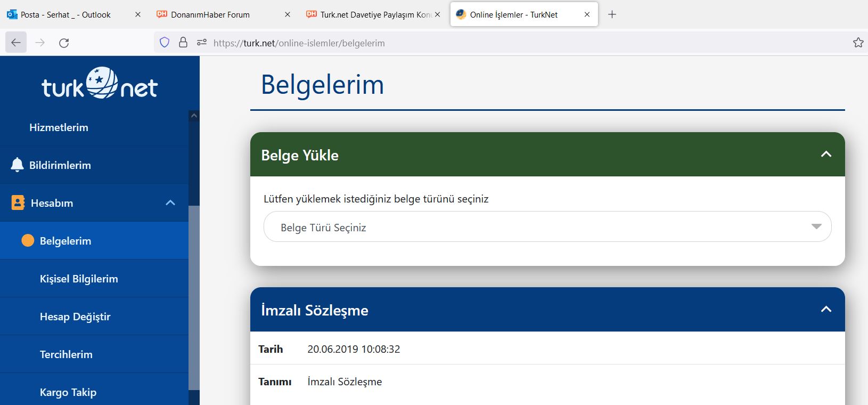Click the date 20.06.2019 10:08:32
This screenshot has width=868, height=405.
[354, 349]
